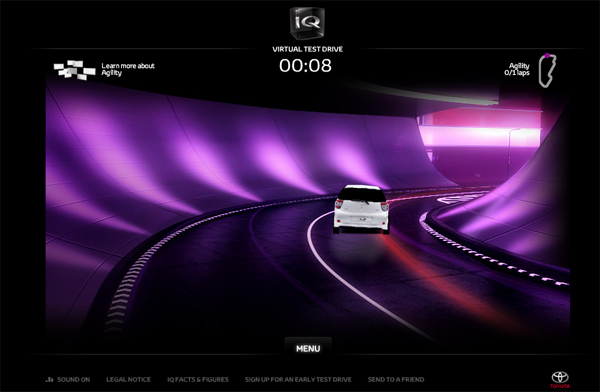Click the Agility 0/1 laps counter
Image resolution: width=600 pixels, height=392 pixels.
[517, 69]
